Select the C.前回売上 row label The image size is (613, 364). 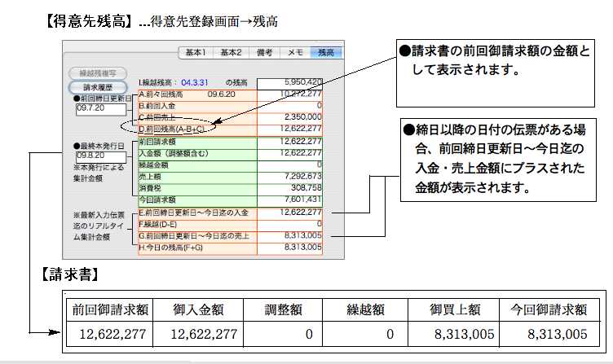coord(157,117)
